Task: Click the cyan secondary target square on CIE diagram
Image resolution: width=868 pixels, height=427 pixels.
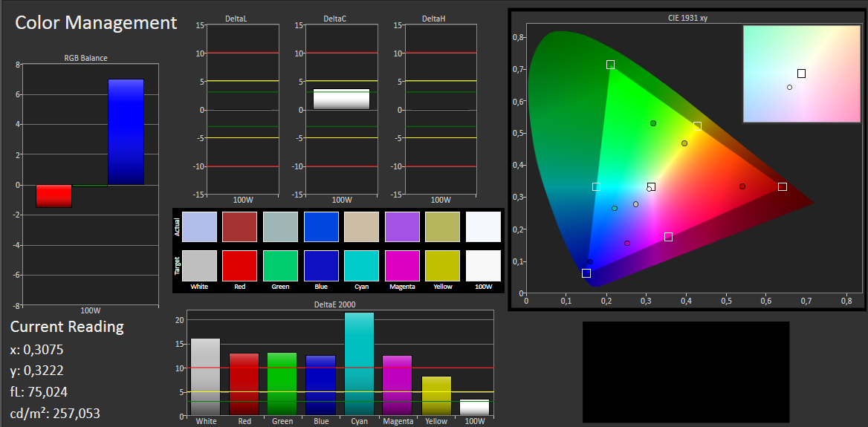Action: pyautogui.click(x=596, y=187)
